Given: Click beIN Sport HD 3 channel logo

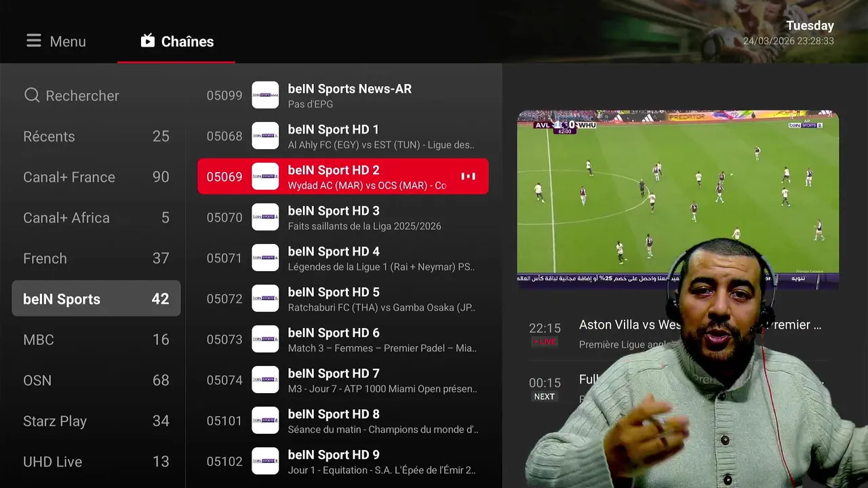Looking at the screenshot, I should 265,217.
